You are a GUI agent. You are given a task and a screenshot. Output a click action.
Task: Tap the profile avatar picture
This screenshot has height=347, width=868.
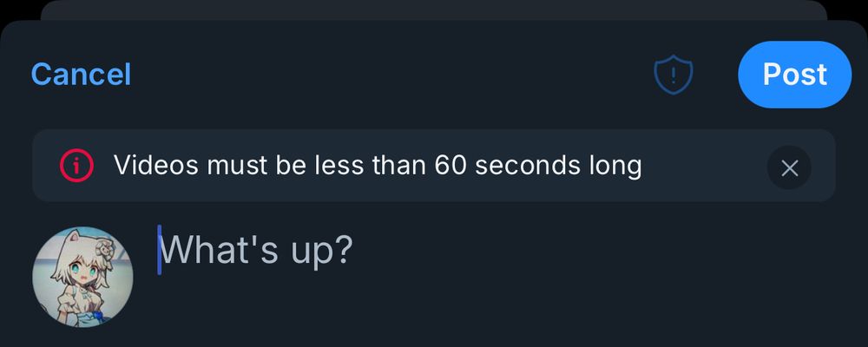(x=82, y=277)
